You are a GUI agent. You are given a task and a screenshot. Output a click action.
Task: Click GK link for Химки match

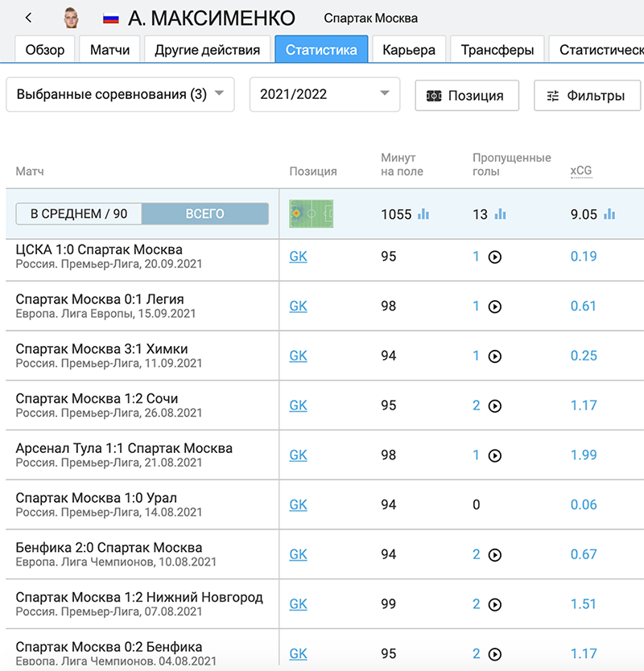click(298, 356)
